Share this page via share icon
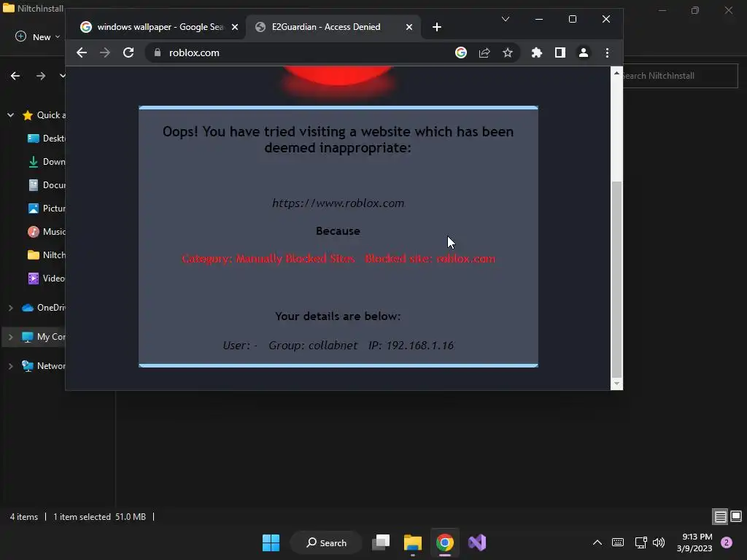This screenshot has height=560, width=747. click(484, 52)
